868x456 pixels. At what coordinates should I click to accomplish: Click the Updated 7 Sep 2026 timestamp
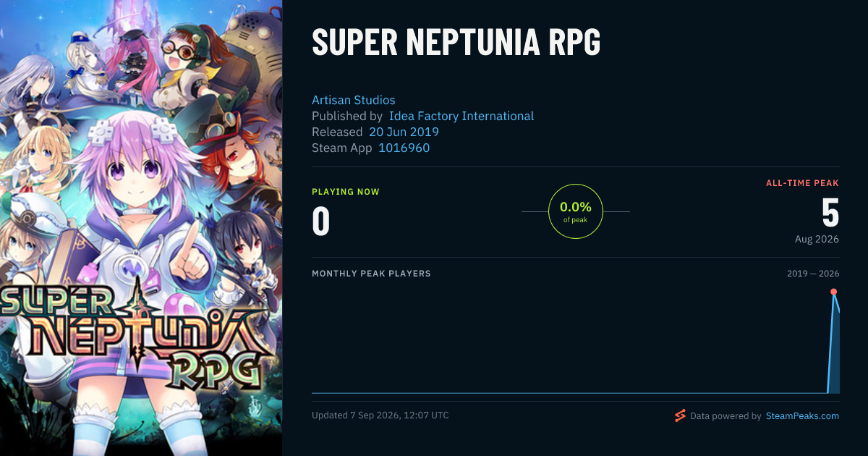coord(380,415)
